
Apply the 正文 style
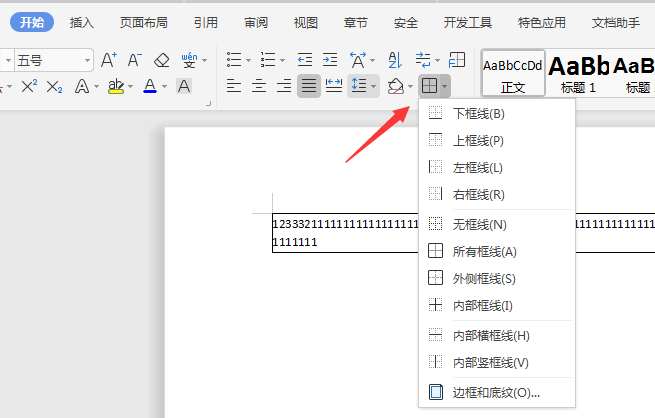point(513,73)
